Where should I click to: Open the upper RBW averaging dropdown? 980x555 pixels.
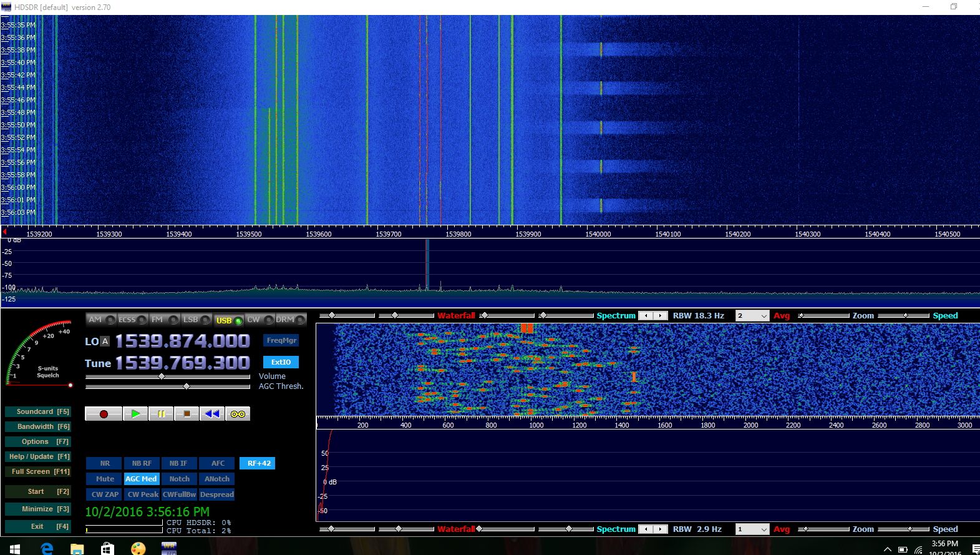pos(752,316)
